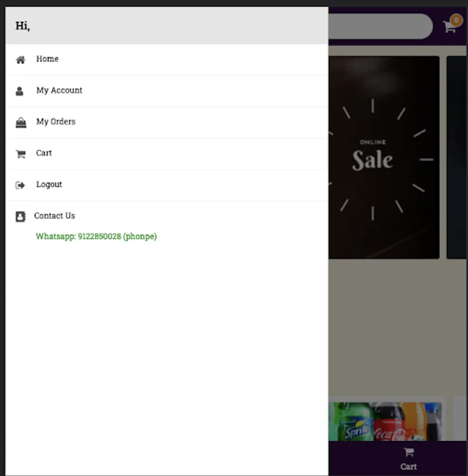The width and height of the screenshot is (468, 476).
Task: Click the cart icon in the bottom bar
Action: point(409,452)
